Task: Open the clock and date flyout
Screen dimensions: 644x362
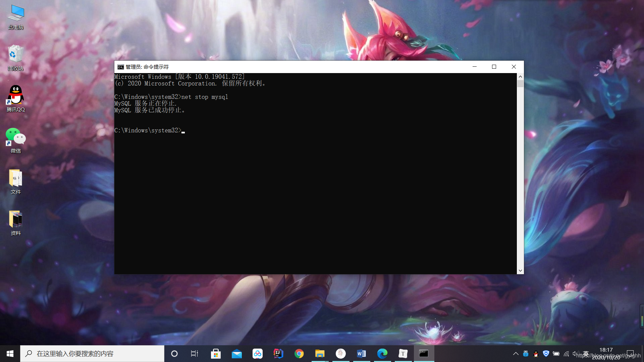Action: click(x=606, y=354)
